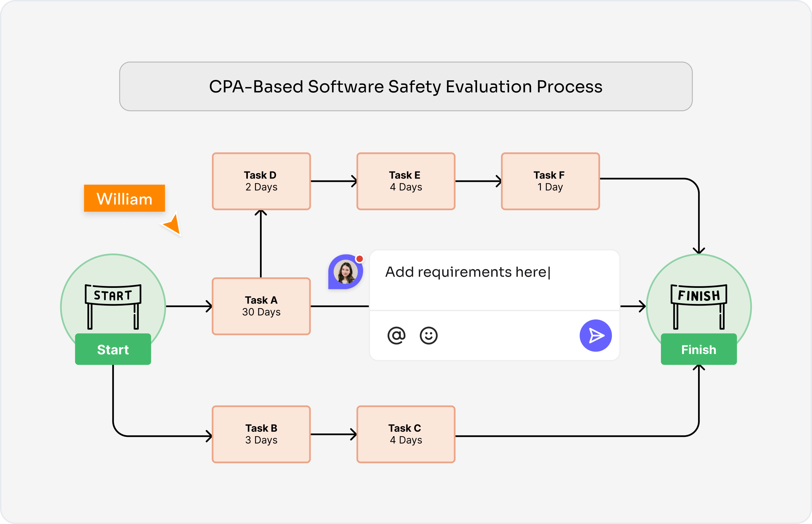Select the FINISH banner illustration
The height and width of the screenshot is (524, 812).
tap(699, 307)
